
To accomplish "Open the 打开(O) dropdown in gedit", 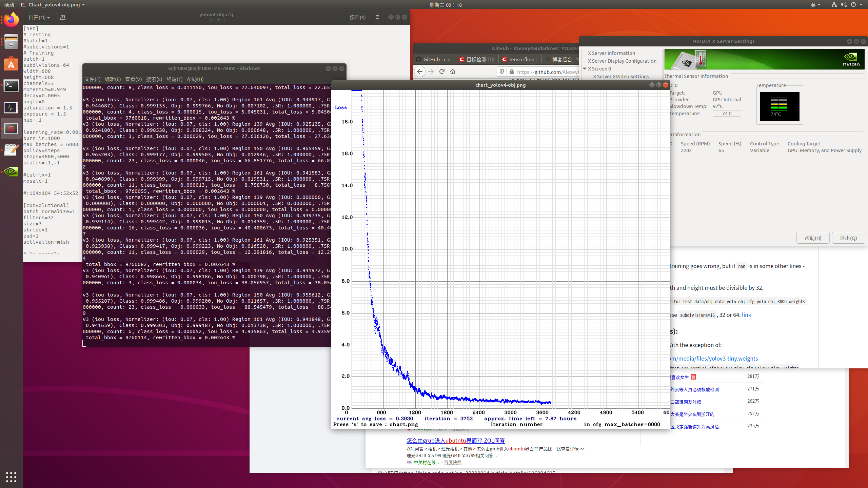I will [39, 17].
